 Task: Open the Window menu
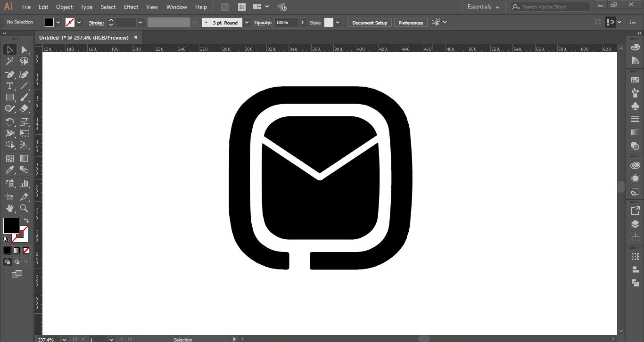[x=177, y=7]
